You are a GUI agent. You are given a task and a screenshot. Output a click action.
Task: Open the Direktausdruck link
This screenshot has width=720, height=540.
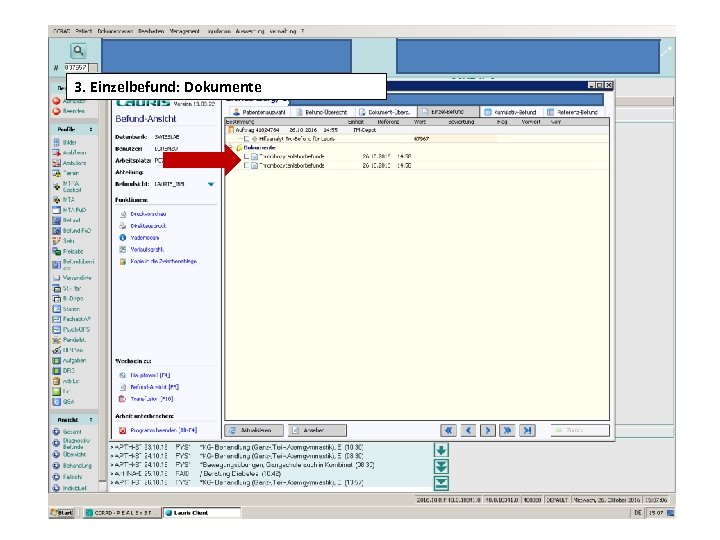(x=148, y=226)
